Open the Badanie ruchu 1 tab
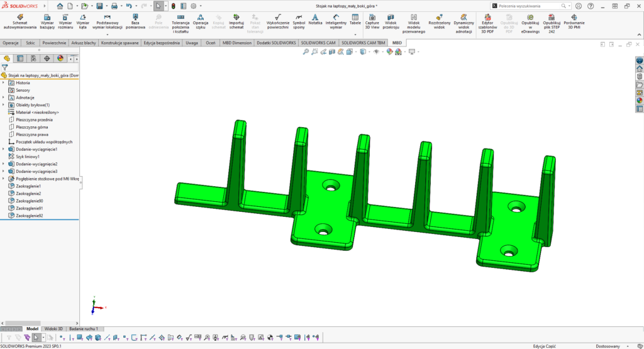 coord(84,329)
